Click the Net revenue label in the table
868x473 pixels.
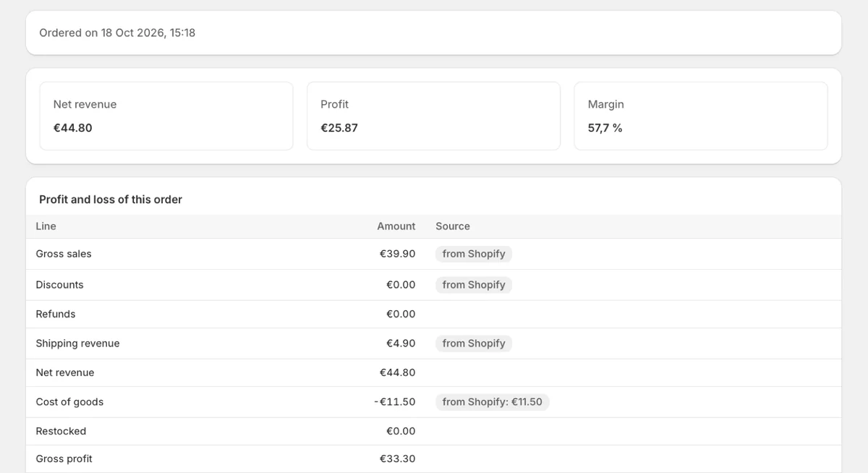point(65,372)
